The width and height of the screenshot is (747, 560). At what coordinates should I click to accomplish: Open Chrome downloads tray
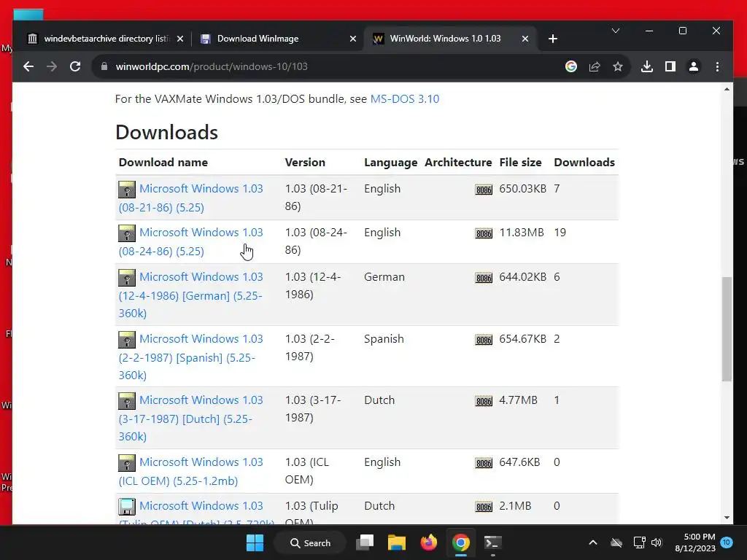(x=647, y=66)
